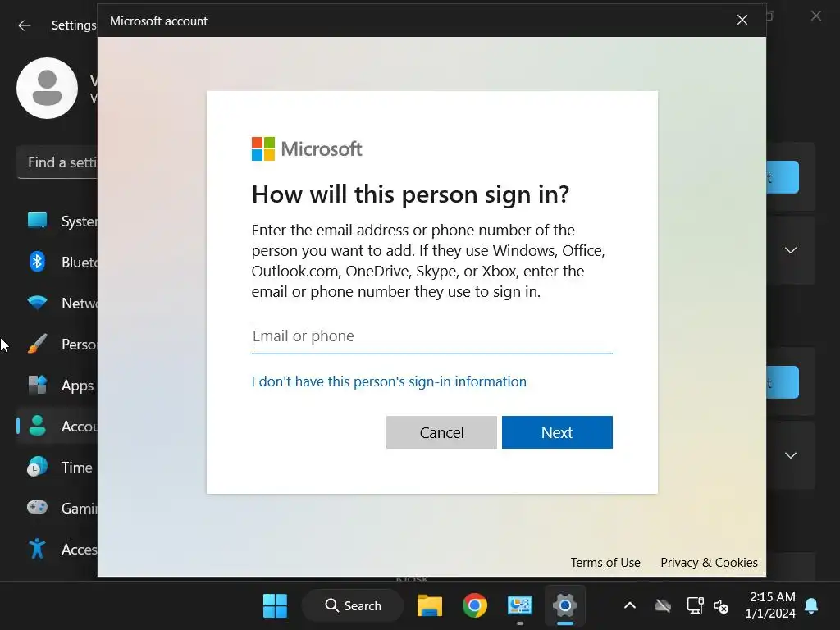Expand the upper chevron in Settings window
Viewport: 840px width, 630px height.
791,250
